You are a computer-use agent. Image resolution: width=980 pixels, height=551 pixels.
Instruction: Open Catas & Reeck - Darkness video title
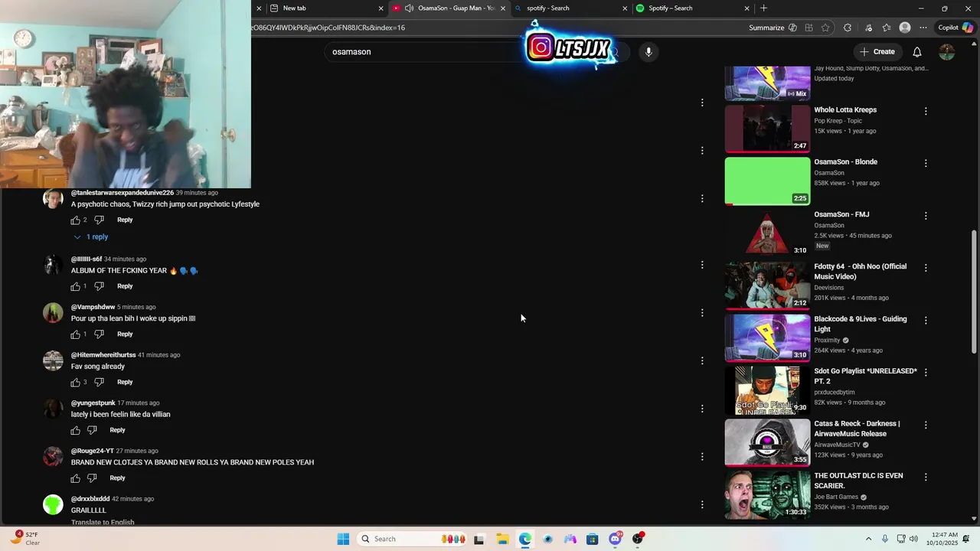coord(857,429)
